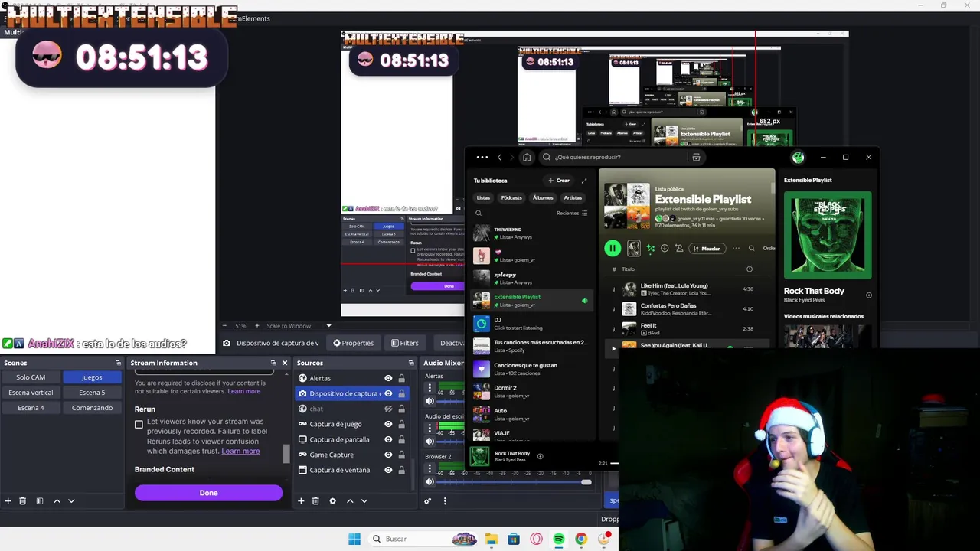Viewport: 980px width, 551px height.
Task: Select Álbumes filter in Spotify library
Action: tap(543, 197)
